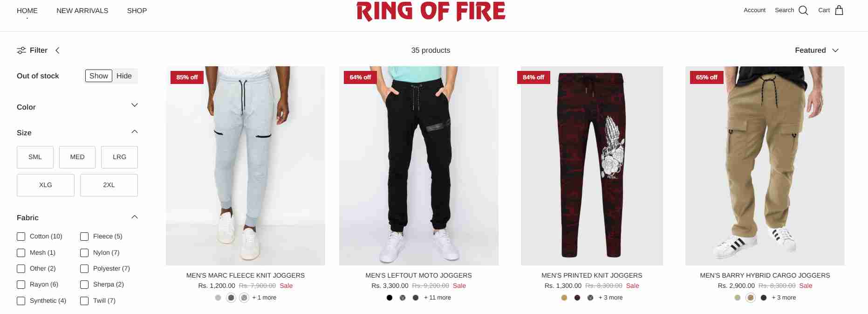
Task: Enable the Fleece fabric filter
Action: point(84,237)
